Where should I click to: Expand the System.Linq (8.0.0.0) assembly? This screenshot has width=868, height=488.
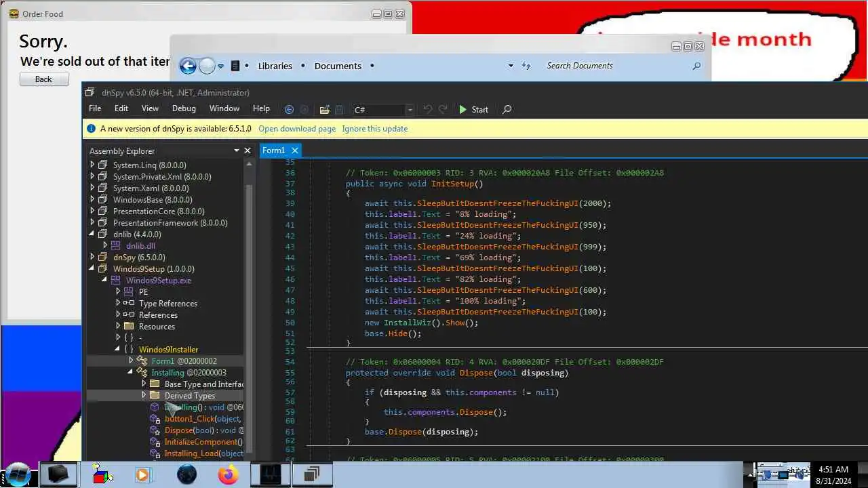(93, 165)
